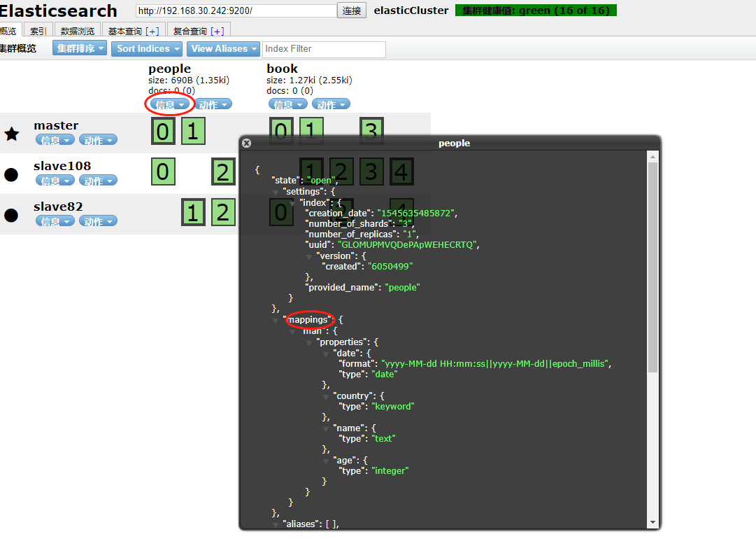The width and height of the screenshot is (756, 539).
Task: Close the people info dialog
Action: pyautogui.click(x=246, y=143)
